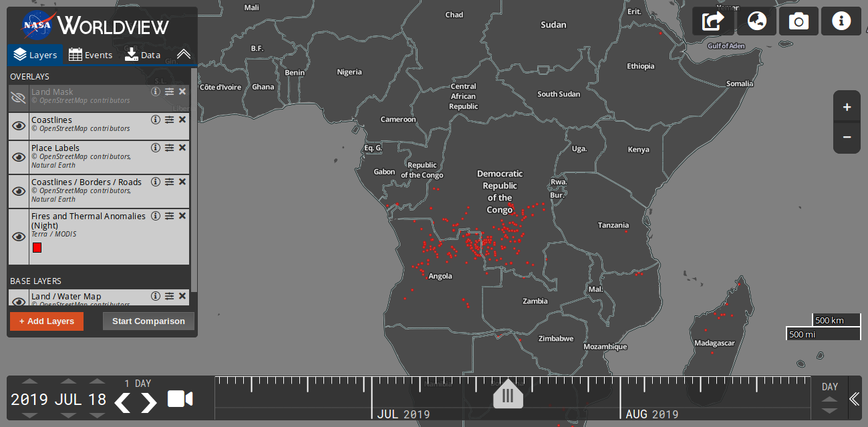Increase the year with up arrow
Image resolution: width=868 pixels, height=427 pixels.
point(29,382)
